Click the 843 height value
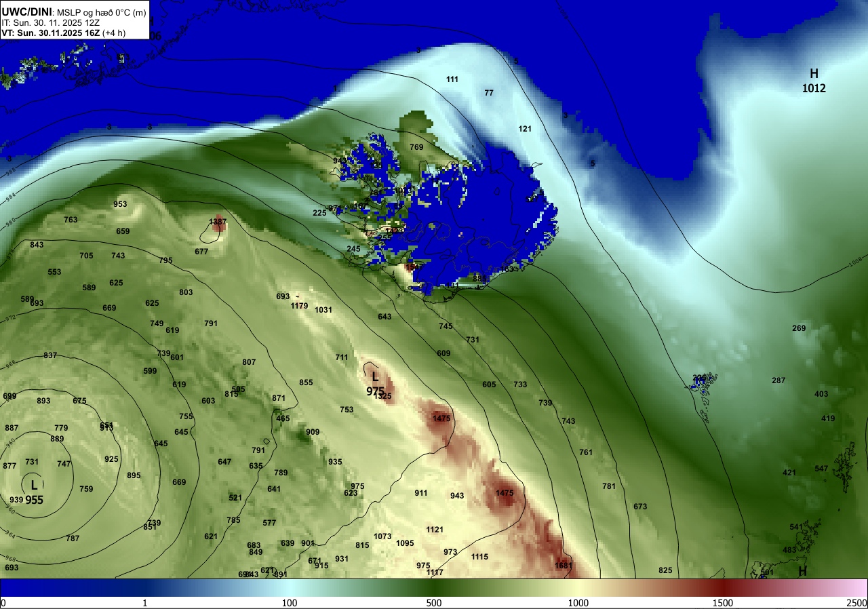Image resolution: width=868 pixels, height=609 pixels. (x=37, y=245)
